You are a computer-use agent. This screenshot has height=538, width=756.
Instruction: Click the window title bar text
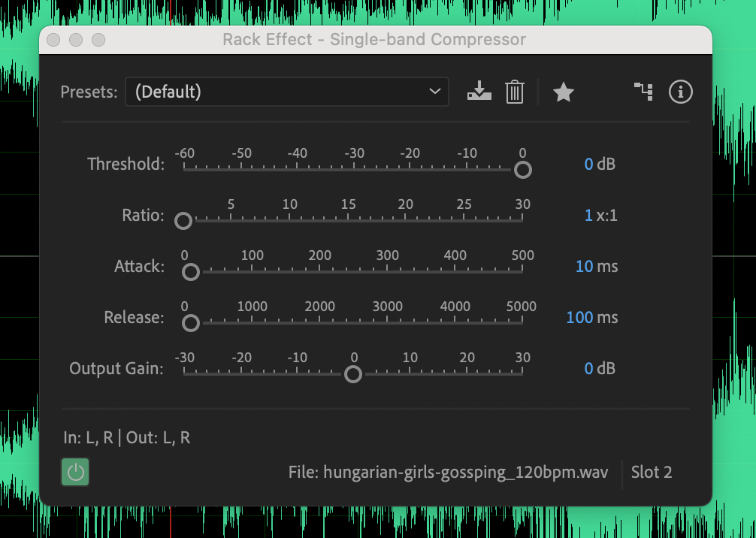tap(374, 40)
